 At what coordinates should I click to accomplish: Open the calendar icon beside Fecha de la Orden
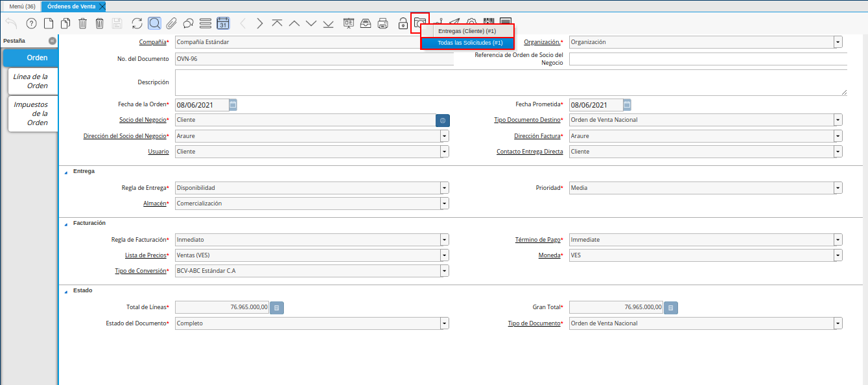pyautogui.click(x=233, y=104)
